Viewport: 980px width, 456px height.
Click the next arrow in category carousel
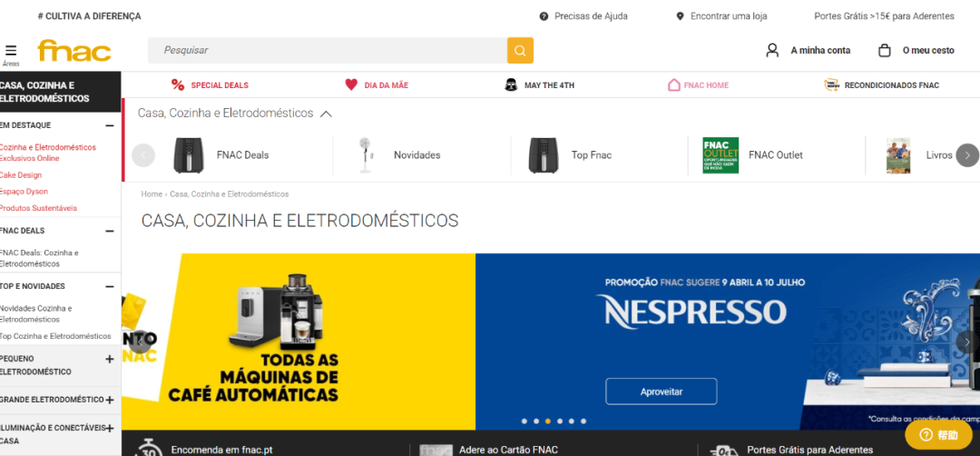click(x=967, y=155)
